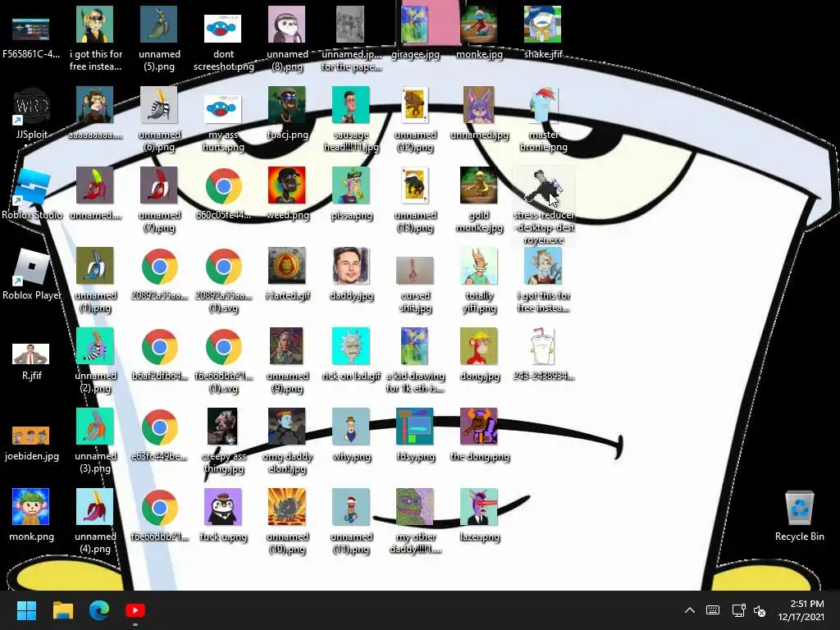The height and width of the screenshot is (630, 840).
Task: Select the my other daddy!!!!1 Pepe file
Action: [415, 522]
